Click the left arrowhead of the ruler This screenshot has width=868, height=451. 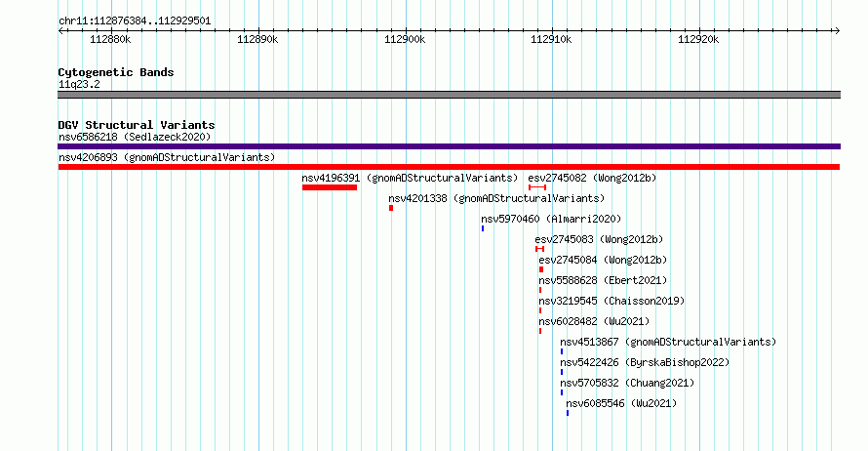(60, 31)
